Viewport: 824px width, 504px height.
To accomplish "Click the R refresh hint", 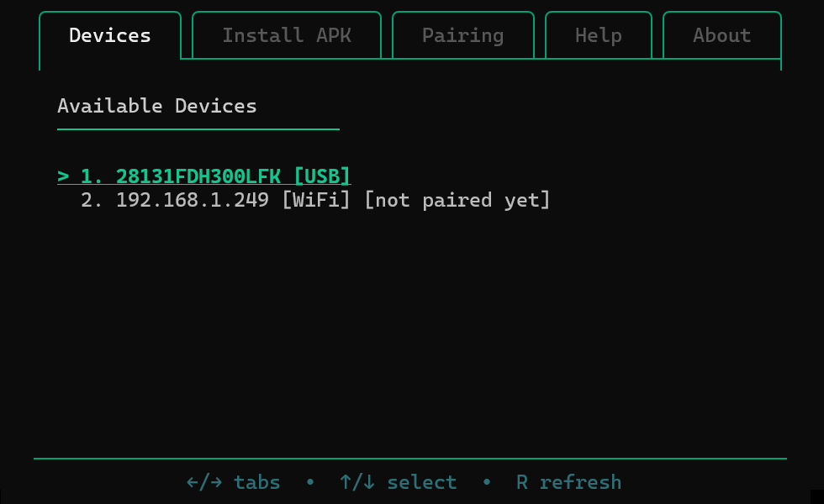I will point(568,482).
